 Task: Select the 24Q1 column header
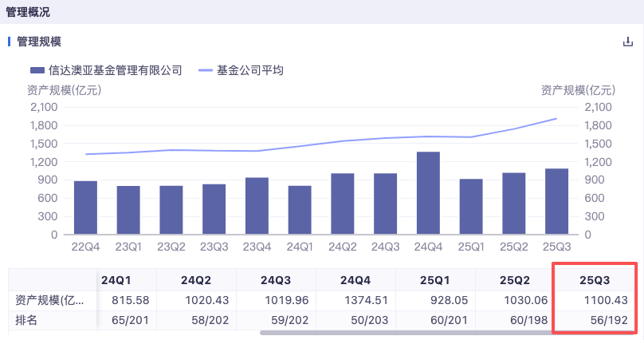[x=118, y=280]
